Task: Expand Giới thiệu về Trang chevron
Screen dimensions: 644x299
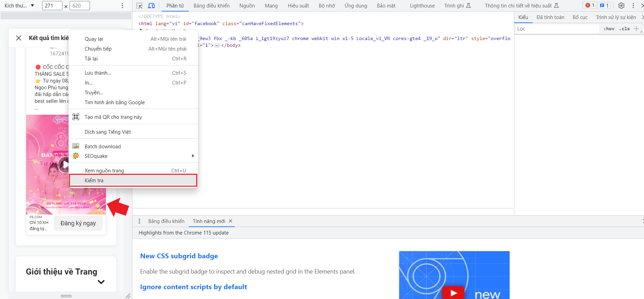Action: [101, 282]
